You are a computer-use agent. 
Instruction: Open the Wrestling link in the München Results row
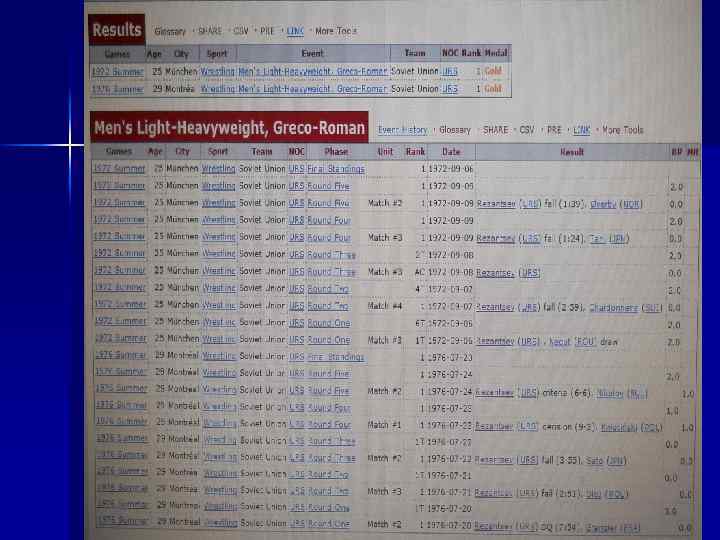click(218, 72)
